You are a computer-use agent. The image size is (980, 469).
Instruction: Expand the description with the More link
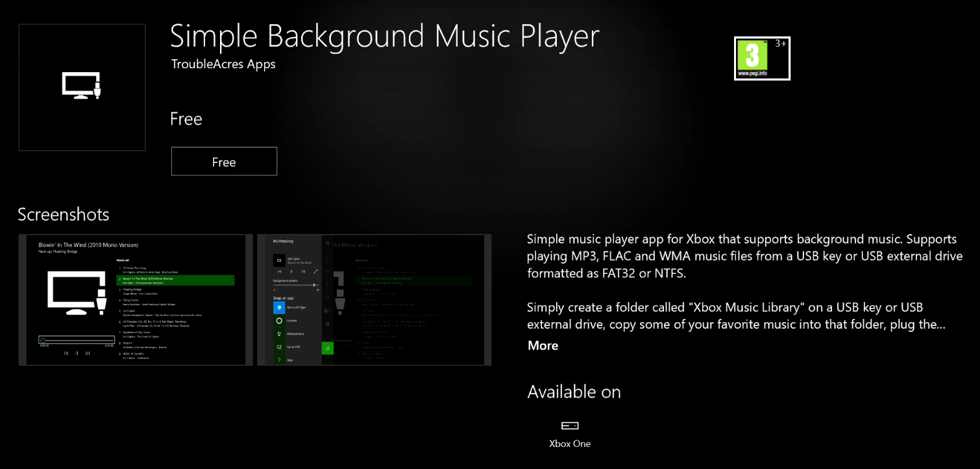[x=543, y=346]
